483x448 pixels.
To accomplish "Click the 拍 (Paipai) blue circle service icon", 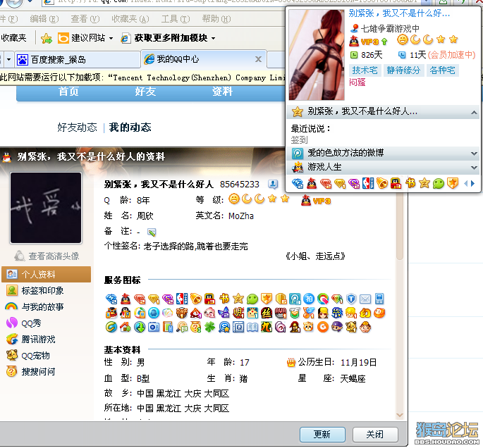I will click(309, 299).
